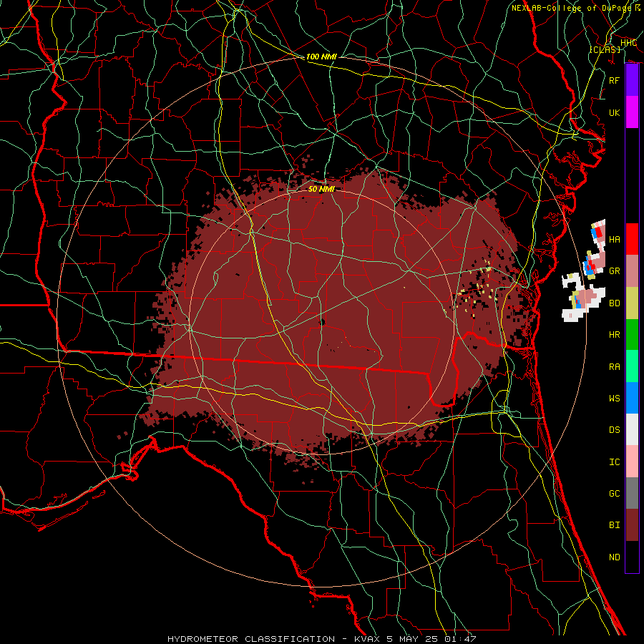Click the GR legend color block
Viewport: 644px width, 644px height.
pos(632,271)
